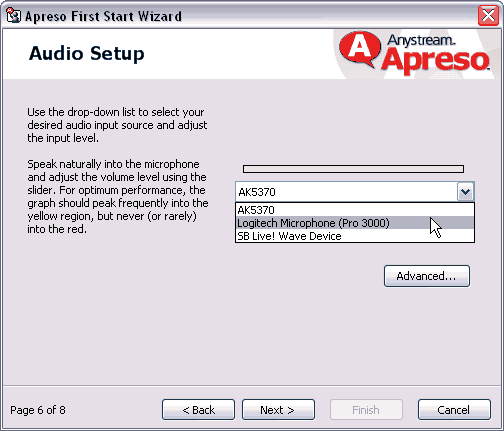Pick SB Live! Wave Device option
The image size is (504, 431).
click(355, 236)
